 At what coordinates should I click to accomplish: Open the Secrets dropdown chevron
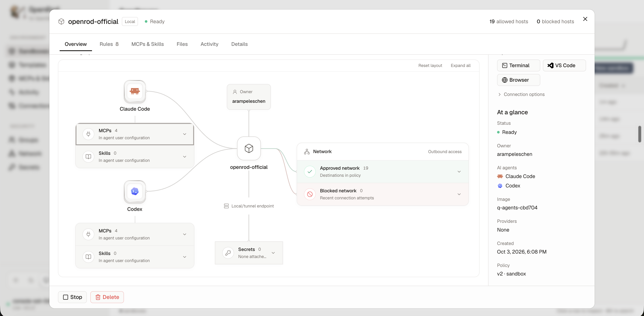click(x=273, y=253)
